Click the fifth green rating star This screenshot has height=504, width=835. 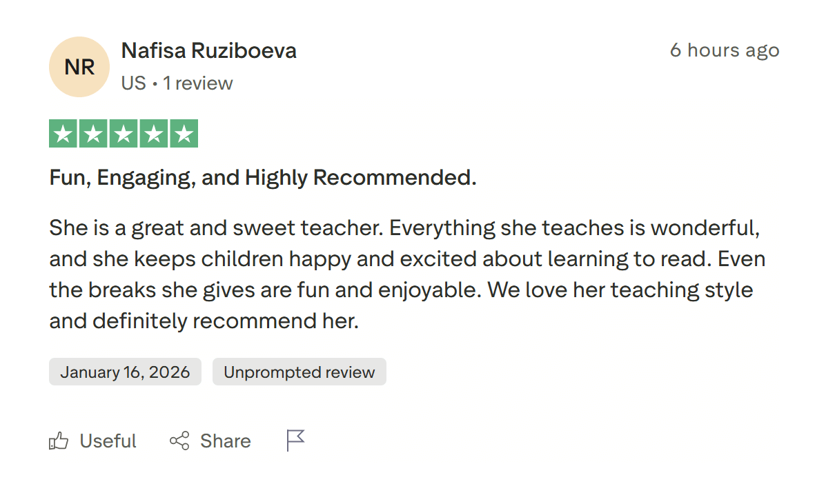point(184,134)
